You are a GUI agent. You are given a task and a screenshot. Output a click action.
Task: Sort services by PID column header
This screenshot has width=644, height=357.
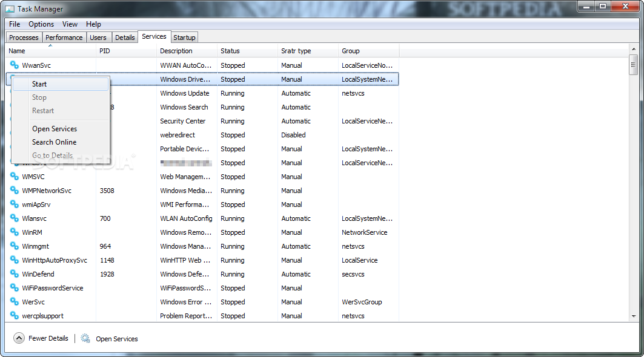tap(126, 51)
